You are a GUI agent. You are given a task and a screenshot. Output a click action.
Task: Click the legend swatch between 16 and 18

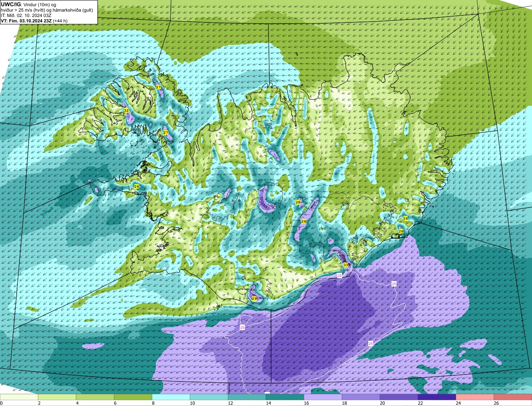pos(323,397)
